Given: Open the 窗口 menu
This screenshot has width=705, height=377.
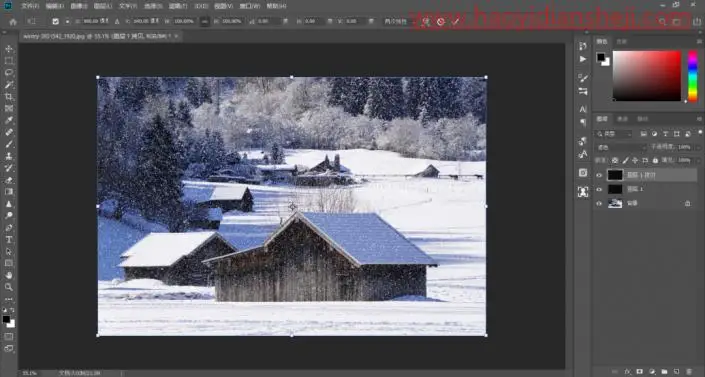Looking at the screenshot, I should [250, 6].
